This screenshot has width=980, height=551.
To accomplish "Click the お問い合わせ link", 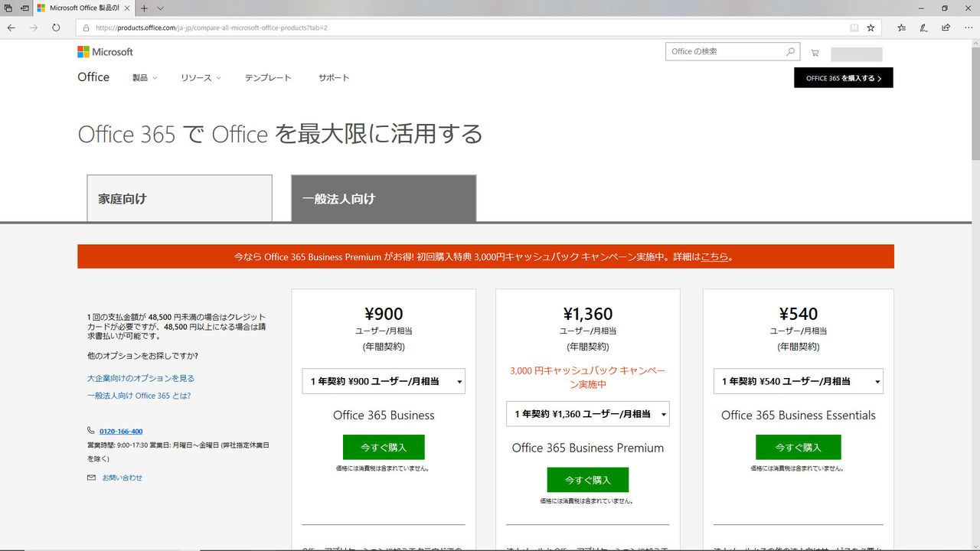I will [122, 478].
